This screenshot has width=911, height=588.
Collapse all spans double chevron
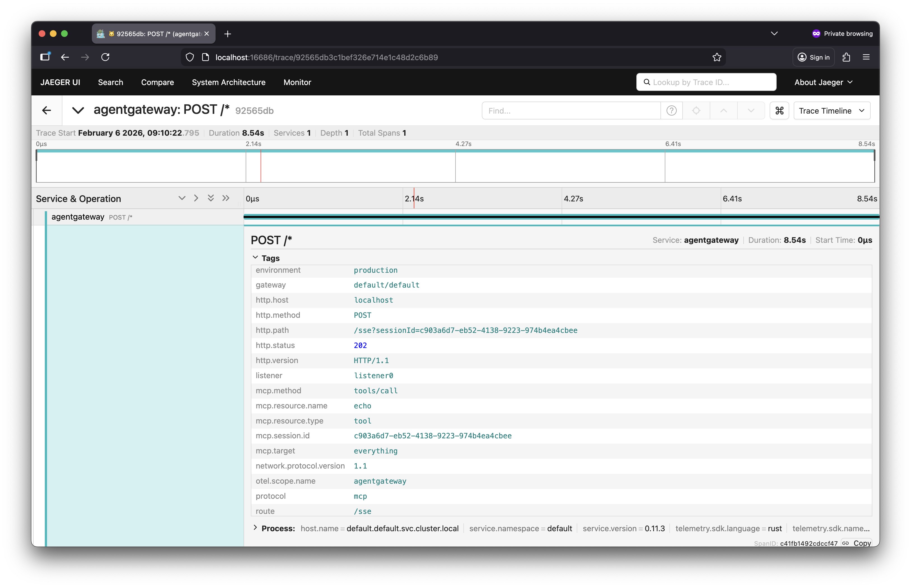coord(211,198)
